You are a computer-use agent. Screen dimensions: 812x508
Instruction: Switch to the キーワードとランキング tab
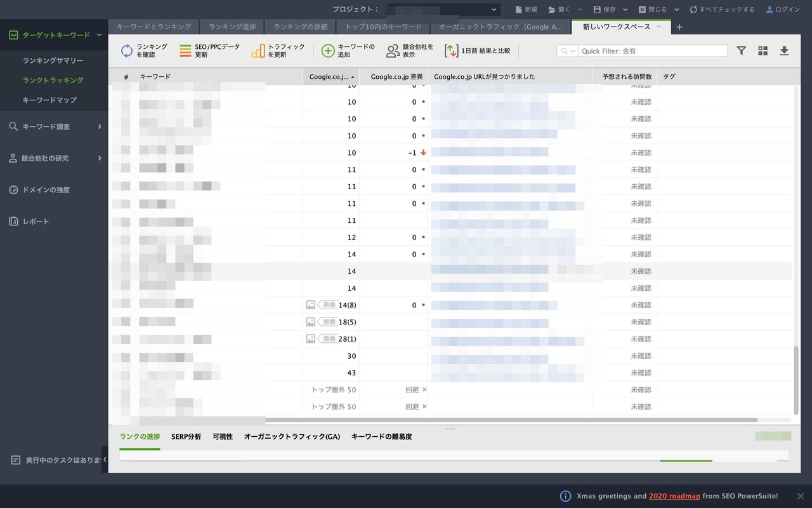(154, 27)
